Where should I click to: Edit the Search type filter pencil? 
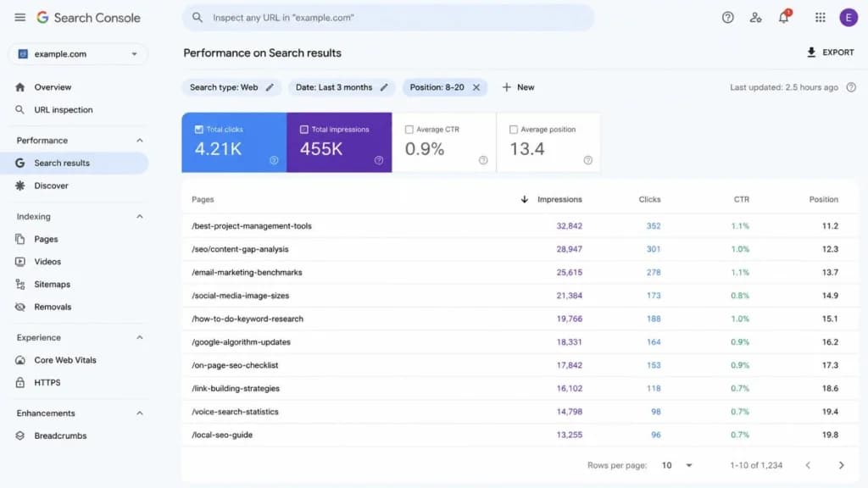tap(270, 87)
